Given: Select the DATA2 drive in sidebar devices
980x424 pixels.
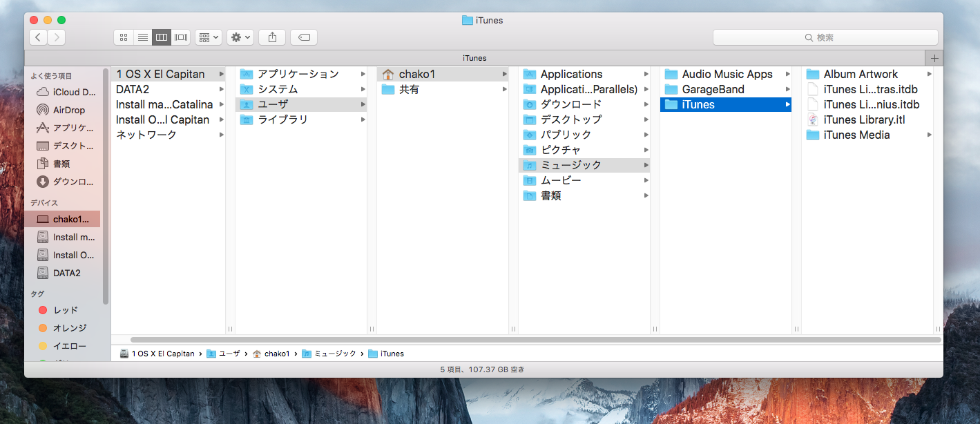Looking at the screenshot, I should 66,273.
